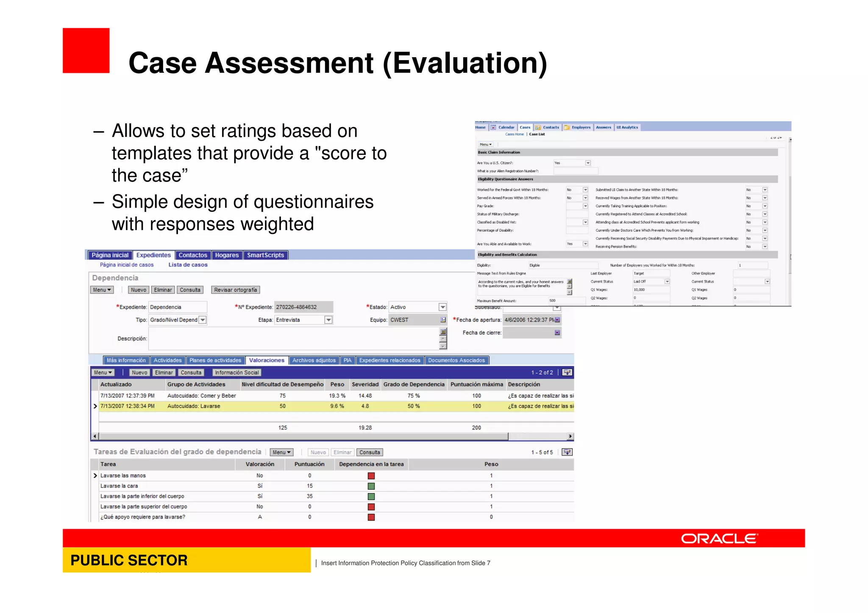Open the Fecha de cierre calendar icon
The height and width of the screenshot is (613, 868).
coord(557,333)
